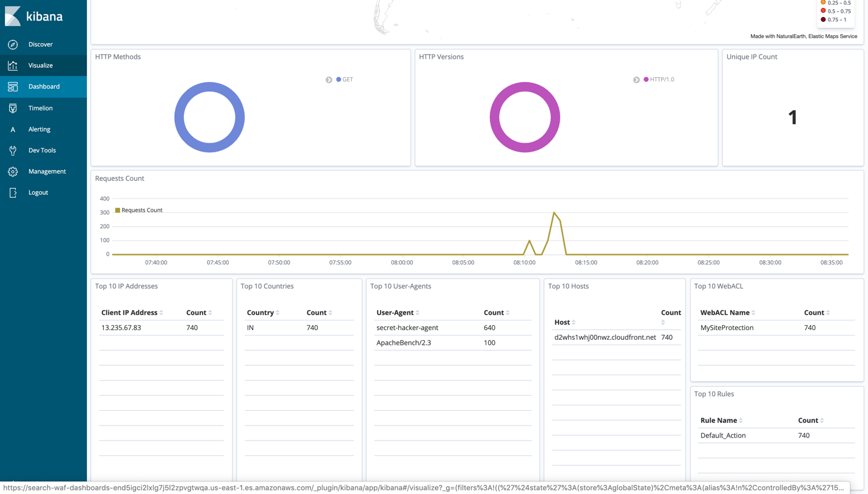Image resolution: width=868 pixels, height=494 pixels.
Task: Click the Management gear icon
Action: tap(13, 172)
